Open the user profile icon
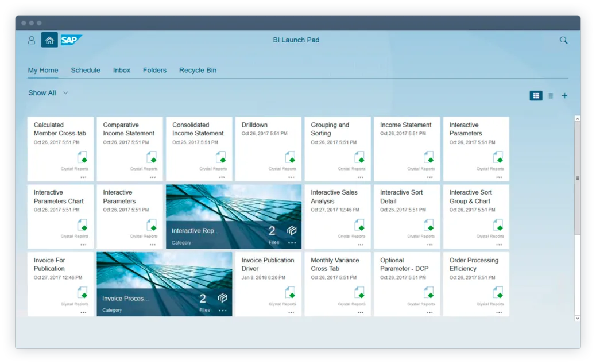 pos(32,40)
